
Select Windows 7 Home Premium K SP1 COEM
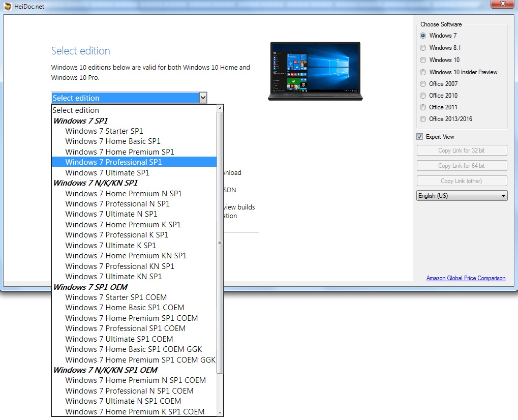pos(134,411)
